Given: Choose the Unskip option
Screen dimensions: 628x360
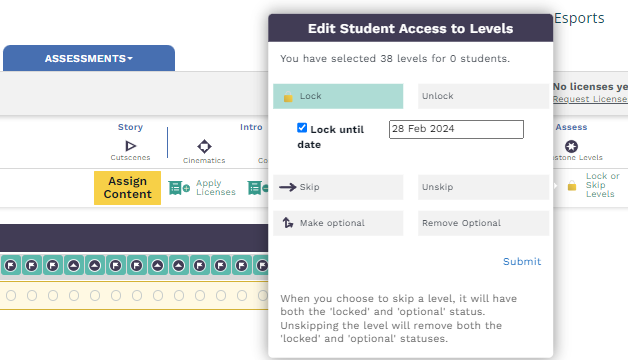Looking at the screenshot, I should [x=483, y=187].
